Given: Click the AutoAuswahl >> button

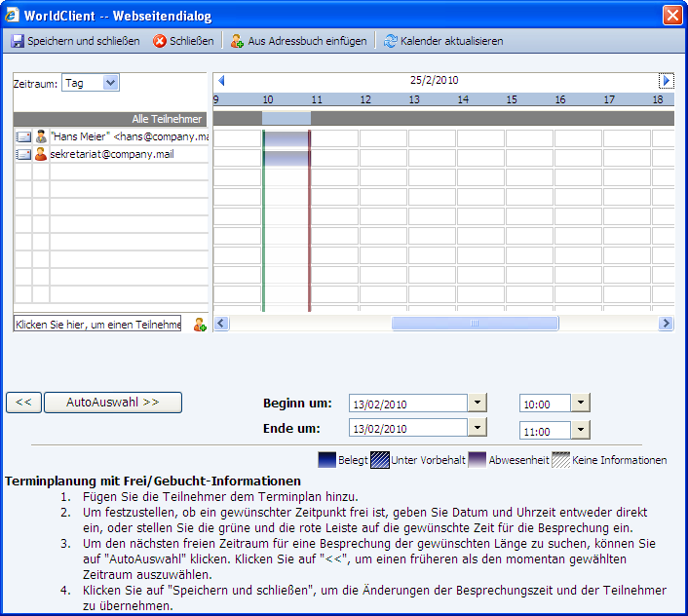Looking at the screenshot, I should pyautogui.click(x=113, y=402).
